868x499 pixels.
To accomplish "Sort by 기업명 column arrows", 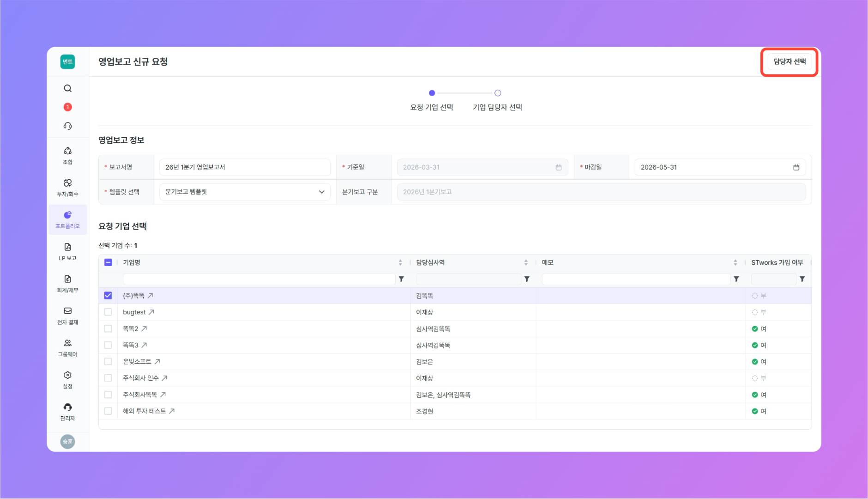I will (400, 262).
